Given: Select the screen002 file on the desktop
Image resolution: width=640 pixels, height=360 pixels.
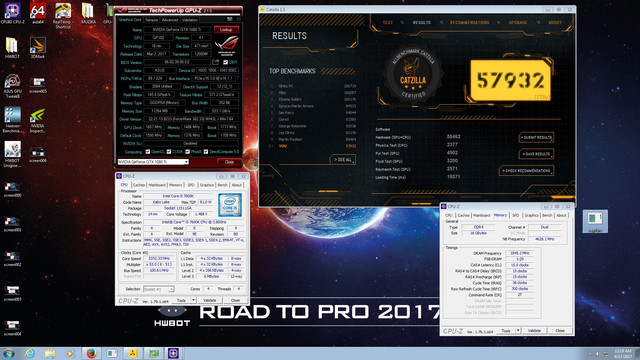Looking at the screenshot, I should (12, 259).
